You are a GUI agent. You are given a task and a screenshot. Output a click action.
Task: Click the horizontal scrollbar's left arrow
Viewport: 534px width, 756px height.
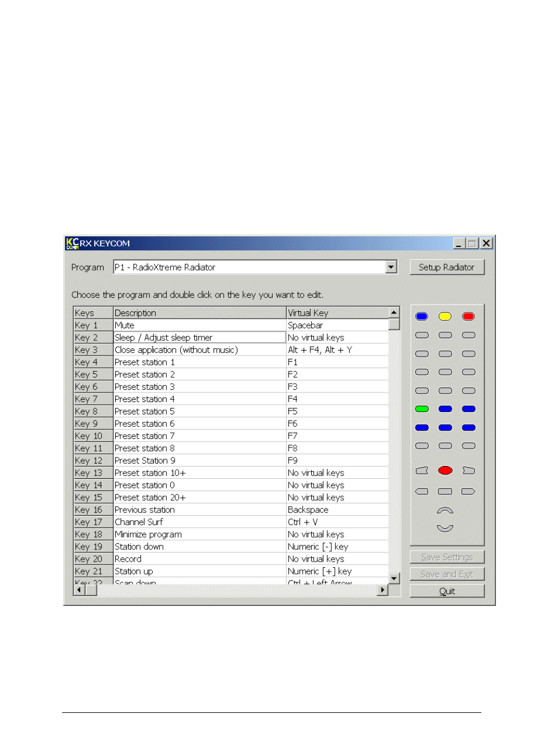tap(79, 590)
